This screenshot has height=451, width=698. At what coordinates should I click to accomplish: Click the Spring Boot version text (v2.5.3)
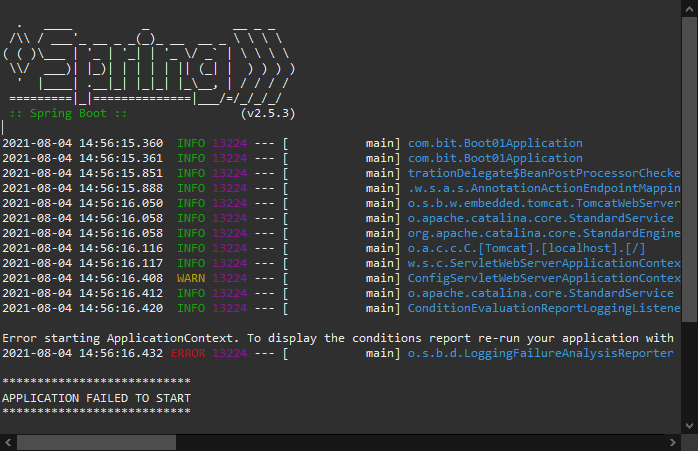(x=268, y=114)
